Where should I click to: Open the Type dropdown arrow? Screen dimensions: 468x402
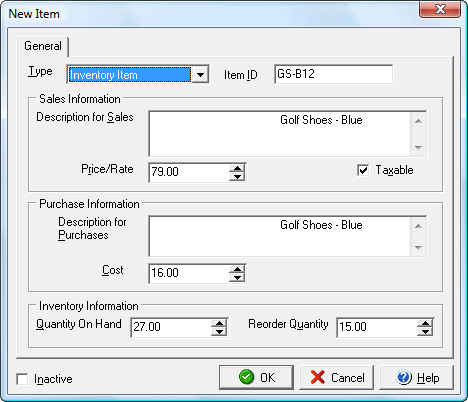point(200,74)
